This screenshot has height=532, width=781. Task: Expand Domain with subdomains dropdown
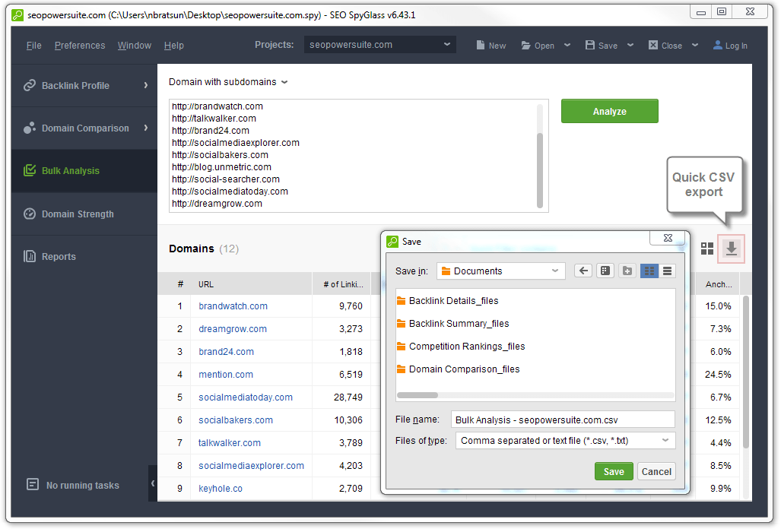[228, 81]
